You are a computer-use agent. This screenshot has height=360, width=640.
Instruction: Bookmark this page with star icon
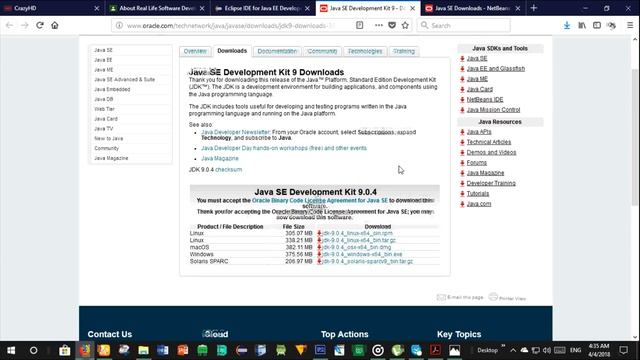(405, 25)
